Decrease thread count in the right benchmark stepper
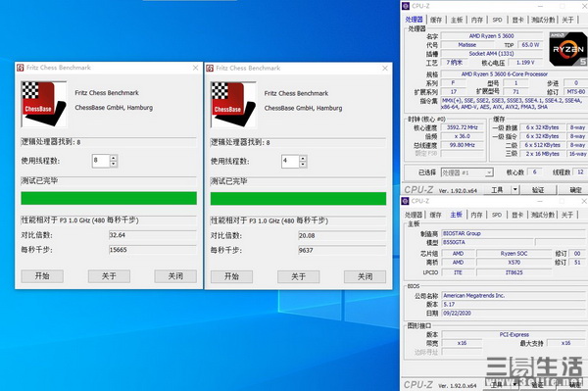Viewport: 588px width, 391px height. coord(303,165)
